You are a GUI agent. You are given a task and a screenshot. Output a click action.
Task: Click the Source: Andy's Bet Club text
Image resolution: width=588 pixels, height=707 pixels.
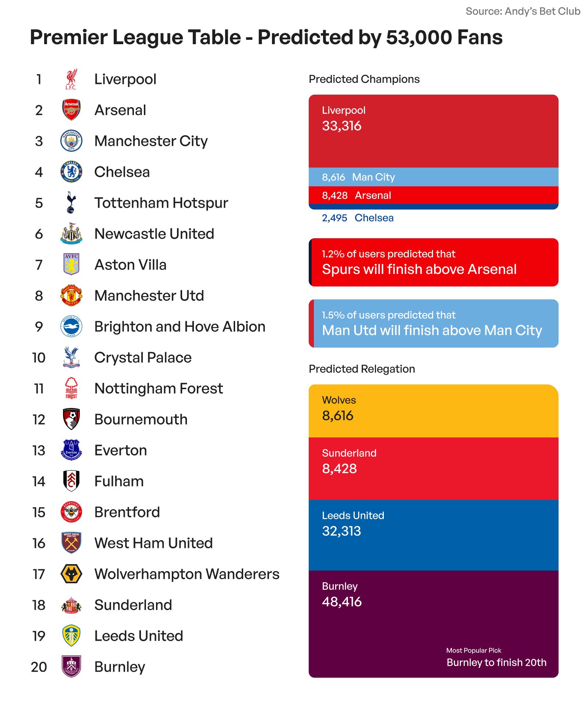click(x=523, y=11)
